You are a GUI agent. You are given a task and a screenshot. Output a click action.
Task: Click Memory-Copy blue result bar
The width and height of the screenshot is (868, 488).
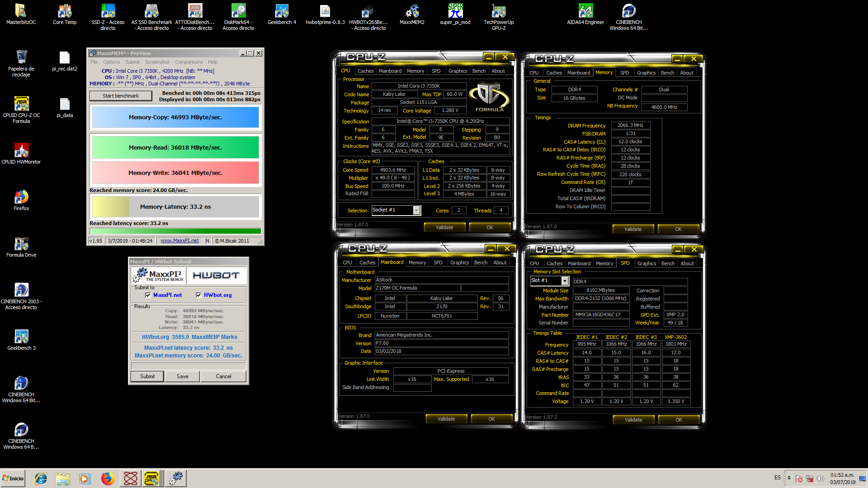click(175, 117)
